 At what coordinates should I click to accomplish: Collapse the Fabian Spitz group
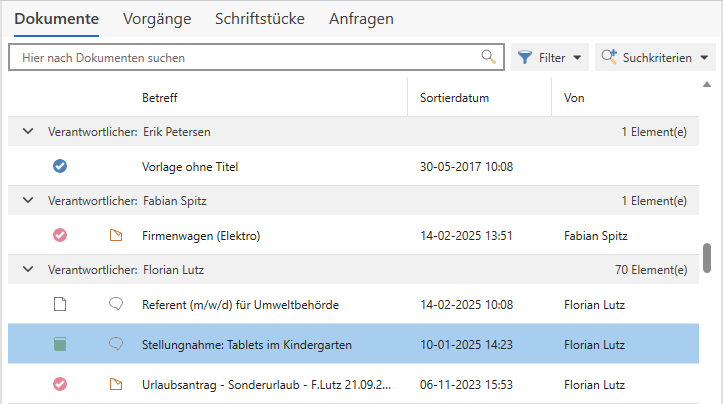pos(28,201)
